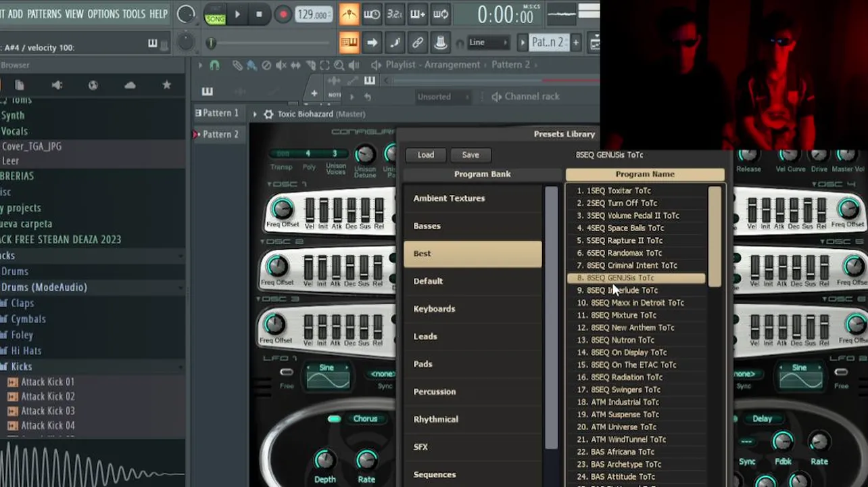Viewport: 868px width, 487px height.
Task: Select Pattern 1 in the picker
Action: (x=220, y=113)
